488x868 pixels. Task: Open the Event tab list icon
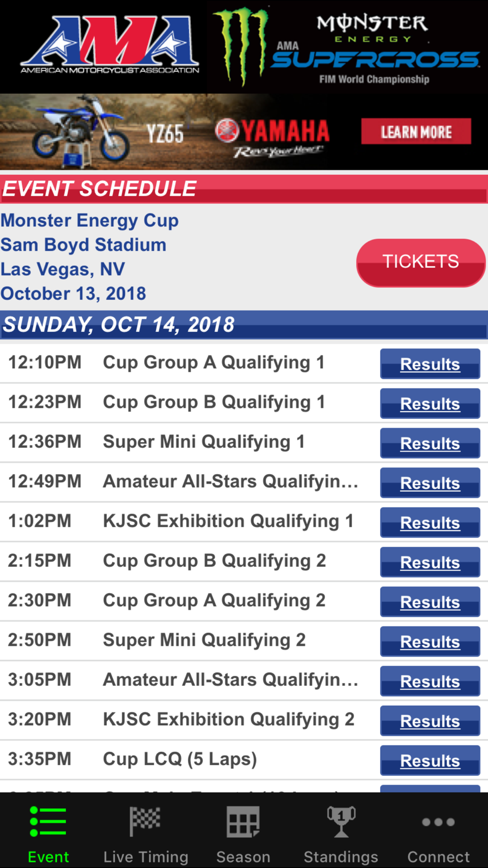[48, 822]
